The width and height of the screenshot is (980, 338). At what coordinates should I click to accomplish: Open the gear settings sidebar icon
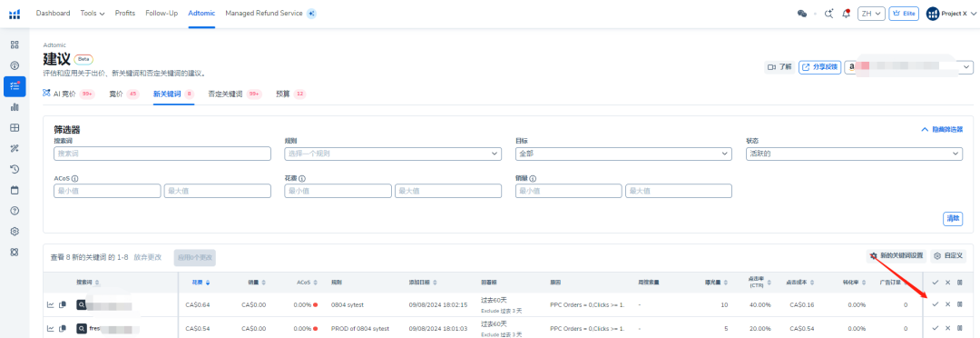(x=15, y=231)
